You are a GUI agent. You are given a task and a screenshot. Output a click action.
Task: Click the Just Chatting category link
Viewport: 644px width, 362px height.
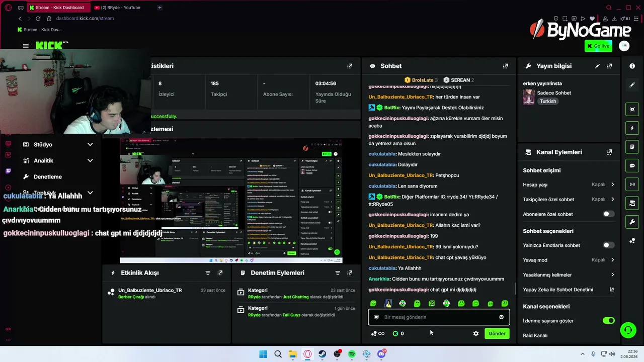296,297
